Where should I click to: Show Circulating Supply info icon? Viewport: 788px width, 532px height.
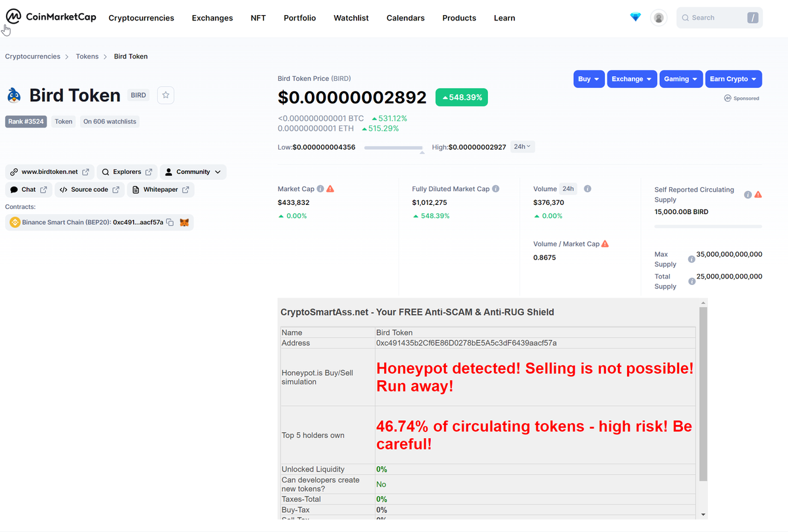point(748,194)
